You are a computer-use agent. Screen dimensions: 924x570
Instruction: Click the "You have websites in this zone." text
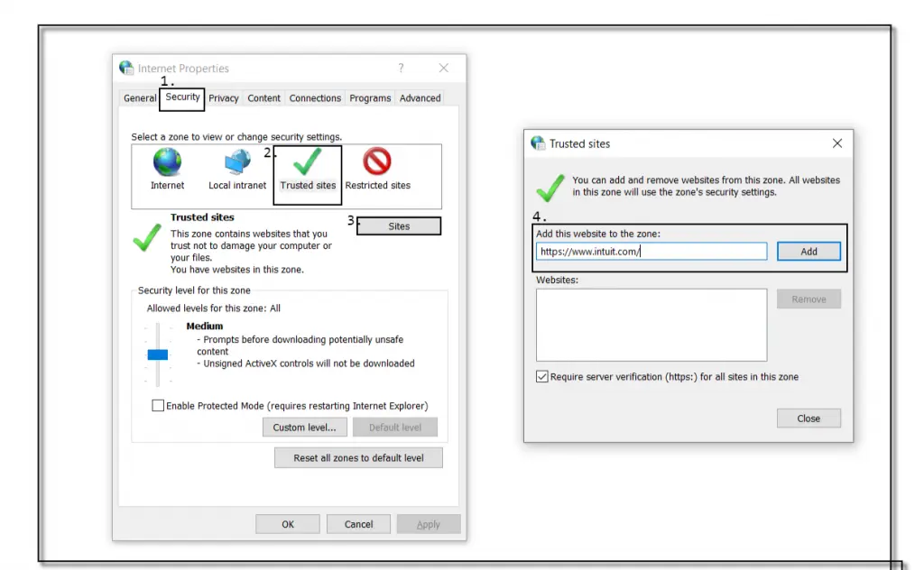[x=237, y=270]
